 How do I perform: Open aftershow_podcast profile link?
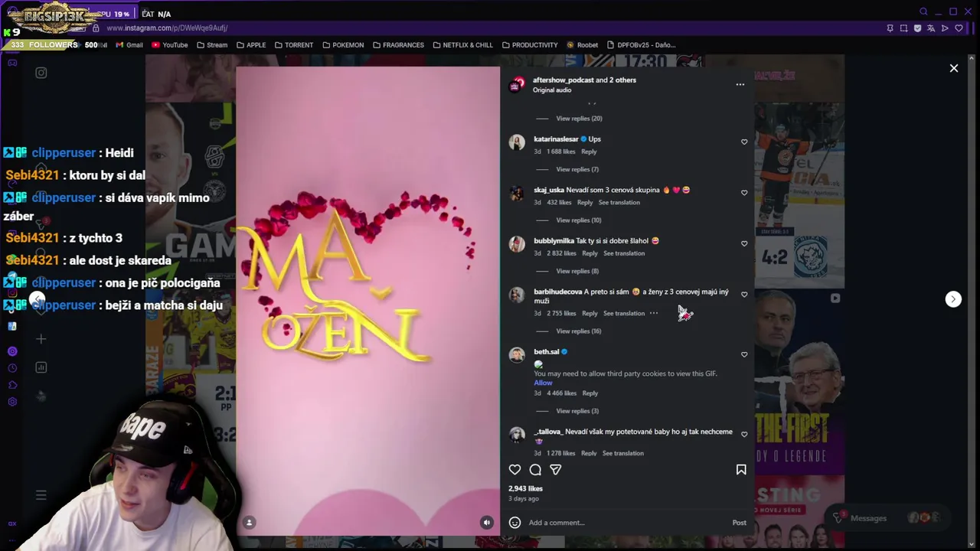tap(563, 80)
